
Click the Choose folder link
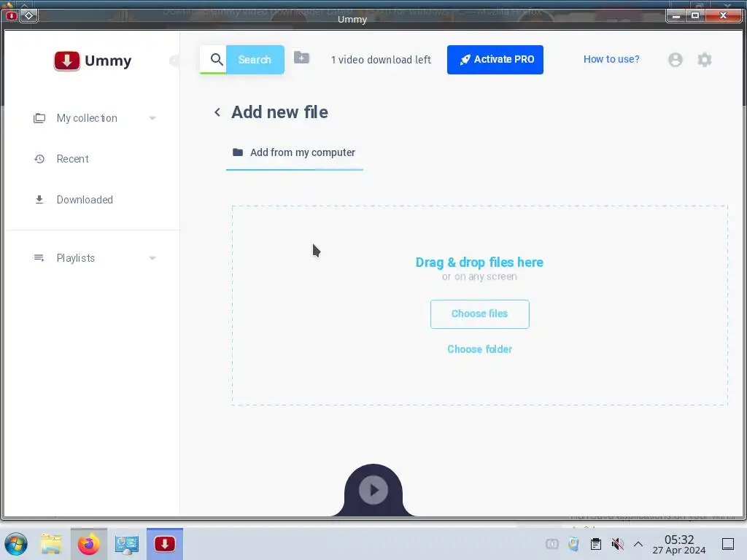click(480, 349)
